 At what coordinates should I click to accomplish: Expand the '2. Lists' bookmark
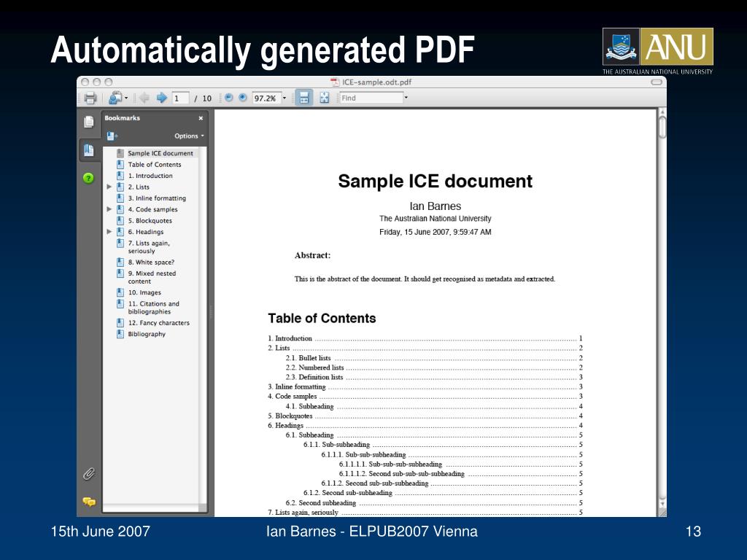109,187
